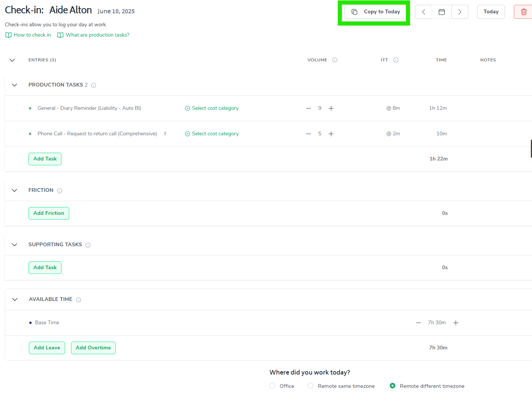Viewport: 532px width, 403px height.
Task: Show Production Tasks info icon
Action: tap(94, 85)
